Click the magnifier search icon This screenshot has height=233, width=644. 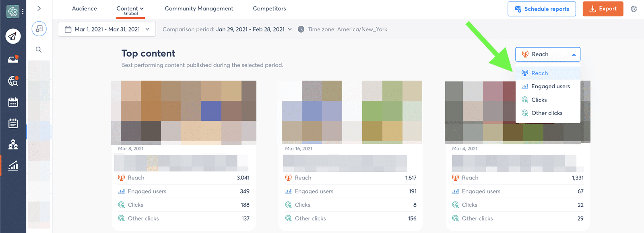point(39,50)
